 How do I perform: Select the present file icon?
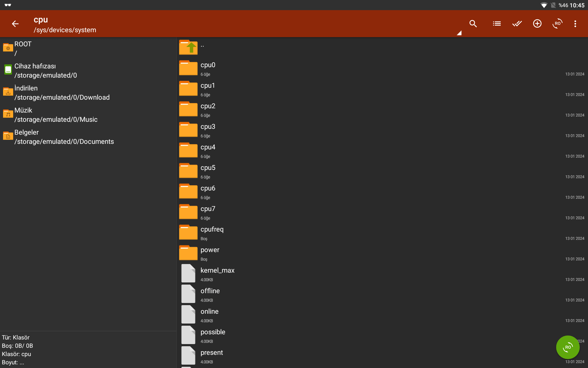(188, 355)
